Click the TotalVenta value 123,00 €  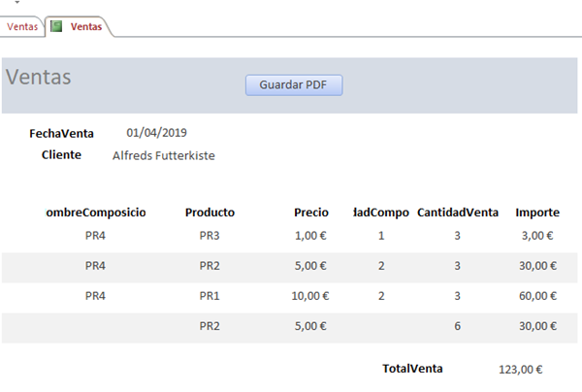(520, 369)
